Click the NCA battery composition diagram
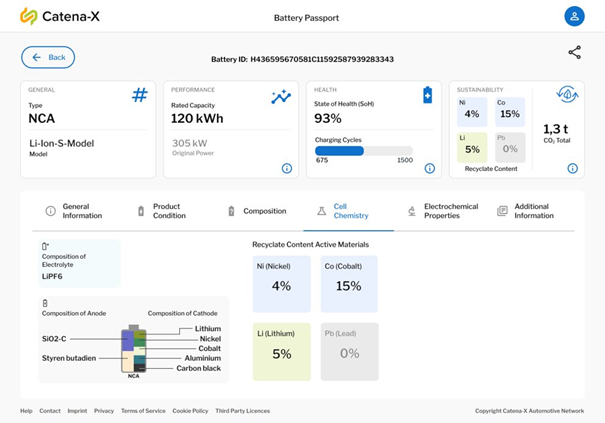 click(x=133, y=351)
